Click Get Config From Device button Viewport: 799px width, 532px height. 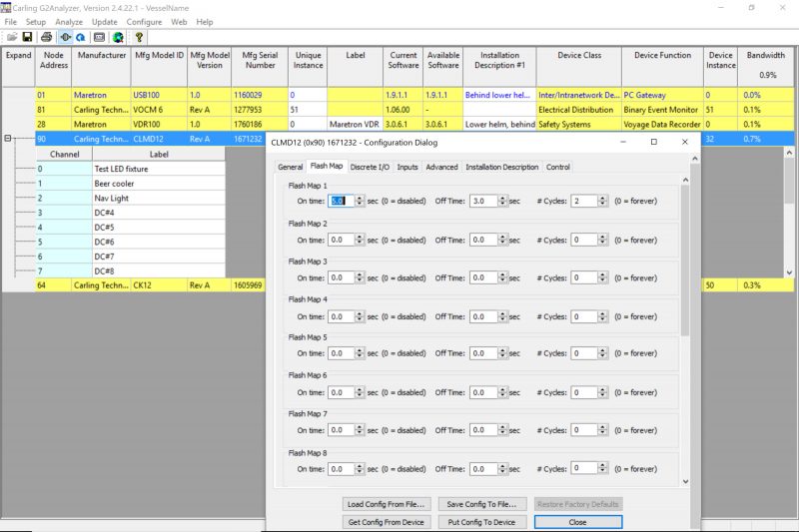387,522
